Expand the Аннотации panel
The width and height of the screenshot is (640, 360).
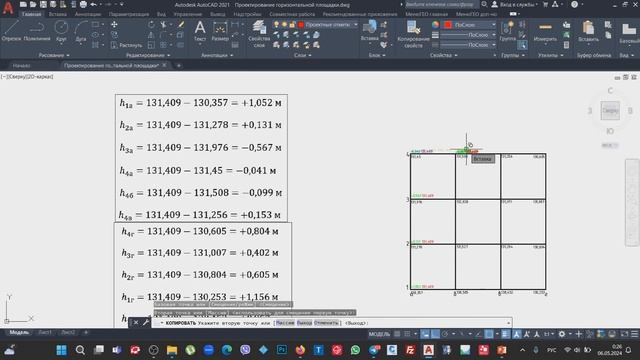217,55
